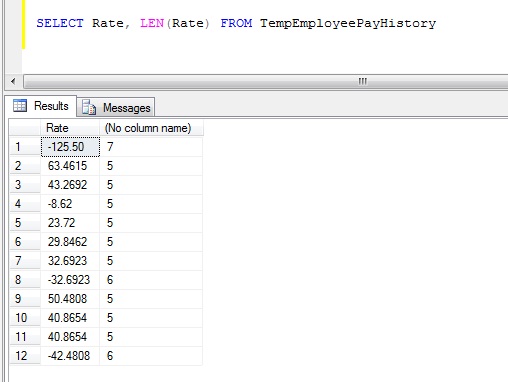The width and height of the screenshot is (508, 382).
Task: Open the Messages tab
Action: point(116,107)
